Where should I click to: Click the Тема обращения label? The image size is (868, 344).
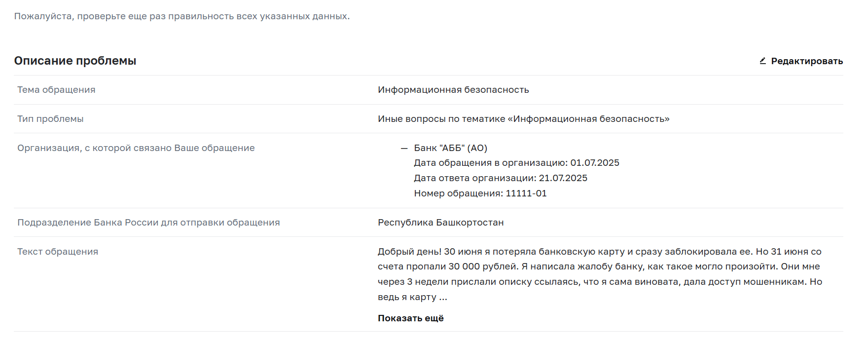pyautogui.click(x=56, y=90)
